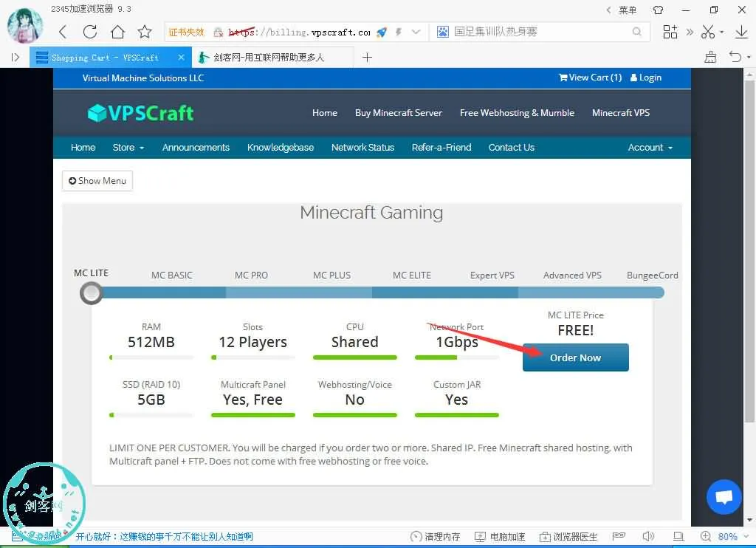Open View Cart (1) link
The image size is (756, 548).
pyautogui.click(x=590, y=78)
